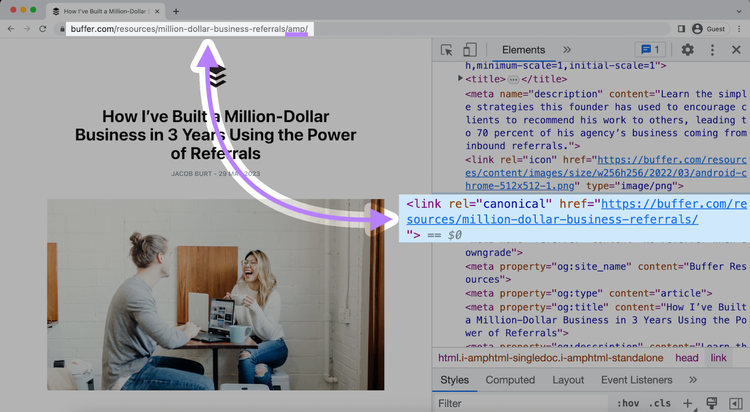Open the issues counter showing 1

650,49
